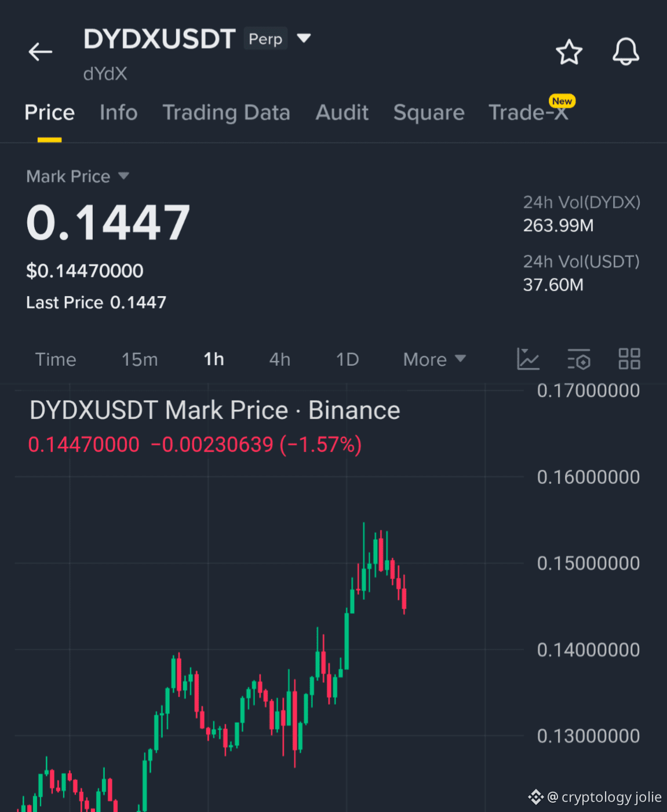
Task: Add DYDXUSDT to favorites star
Action: coord(569,52)
